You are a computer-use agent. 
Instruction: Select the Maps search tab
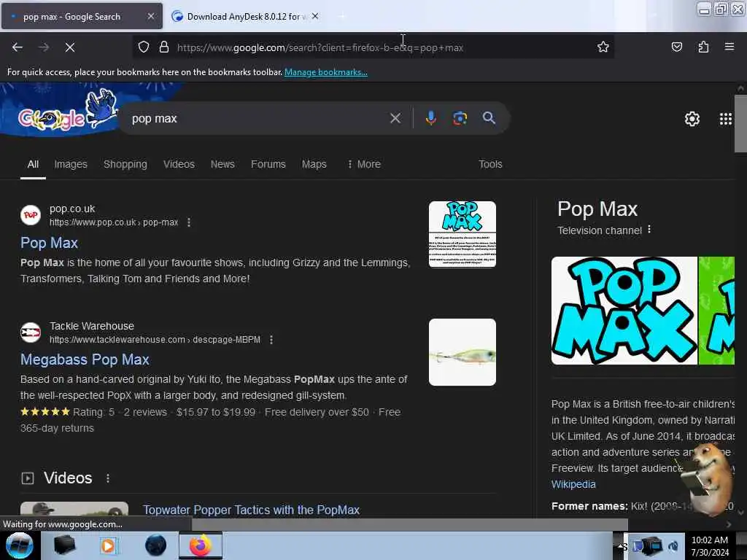click(x=314, y=164)
